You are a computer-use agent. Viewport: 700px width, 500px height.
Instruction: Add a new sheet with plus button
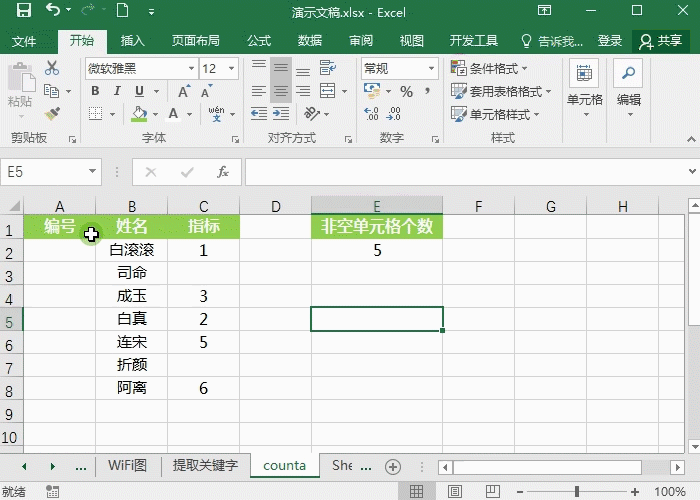[393, 467]
